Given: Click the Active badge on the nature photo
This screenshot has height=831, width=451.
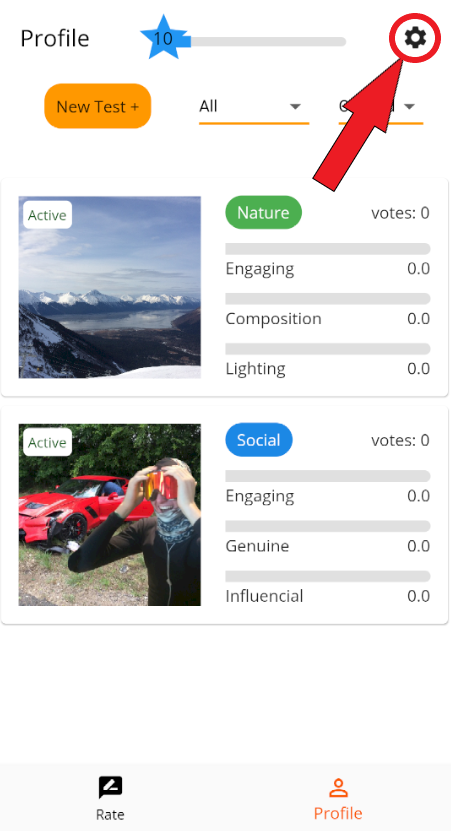Looking at the screenshot, I should (x=47, y=215).
